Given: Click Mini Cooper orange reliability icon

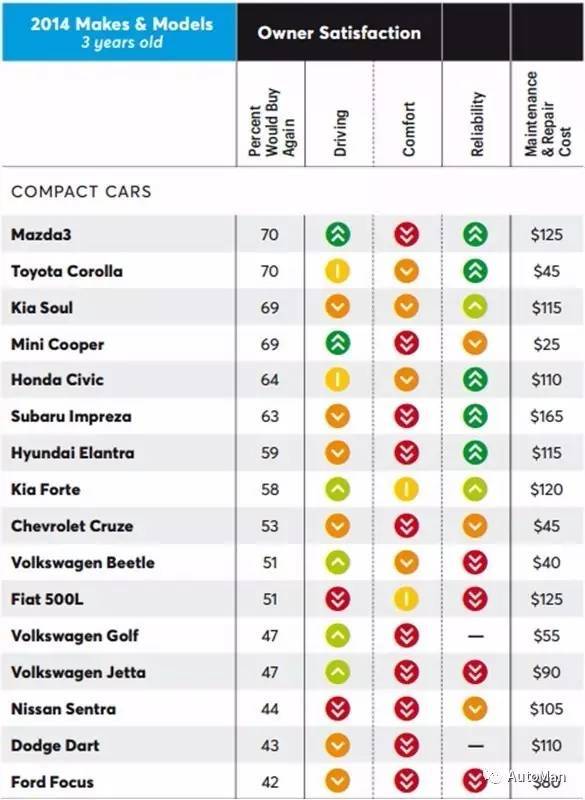Looking at the screenshot, I should coord(475,343).
